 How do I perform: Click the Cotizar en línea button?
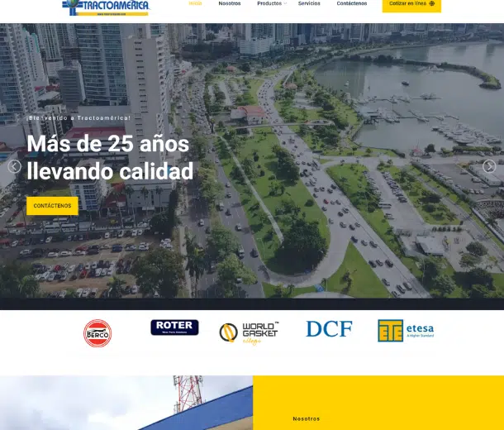(411, 4)
